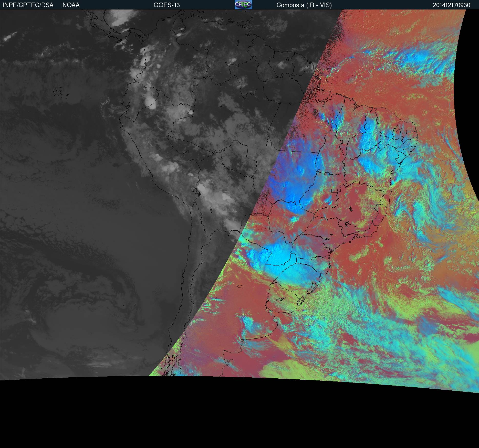Click the Composta (IR - VIS) title
Image resolution: width=479 pixels, height=448 pixels.
click(x=304, y=5)
